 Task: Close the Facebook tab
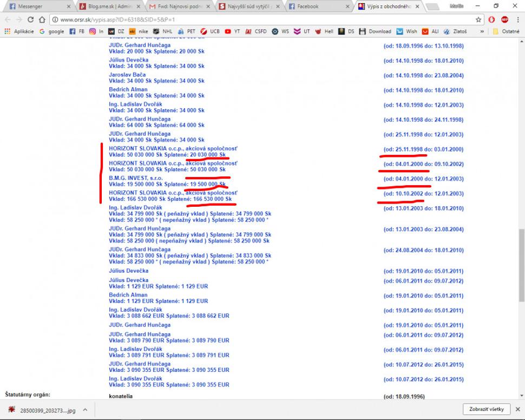(x=347, y=6)
